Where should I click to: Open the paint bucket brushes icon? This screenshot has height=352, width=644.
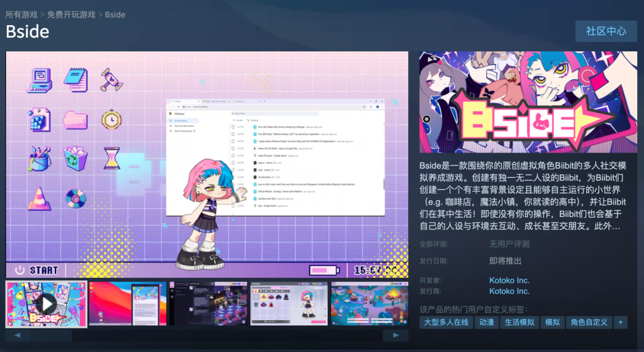point(40,159)
